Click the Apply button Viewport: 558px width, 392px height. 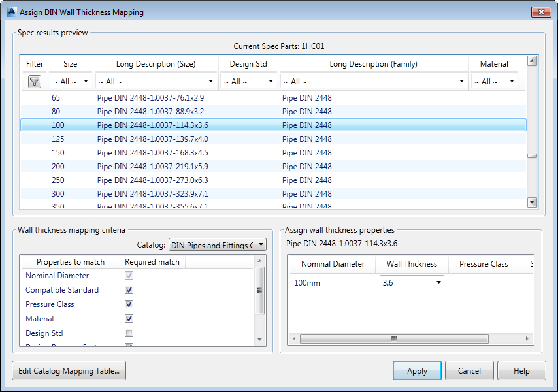point(417,370)
